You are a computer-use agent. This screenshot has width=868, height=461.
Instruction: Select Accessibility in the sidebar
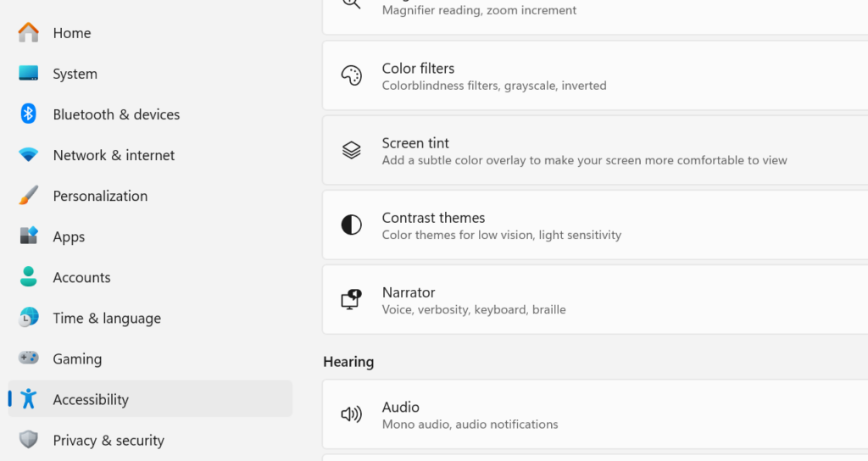(150, 399)
